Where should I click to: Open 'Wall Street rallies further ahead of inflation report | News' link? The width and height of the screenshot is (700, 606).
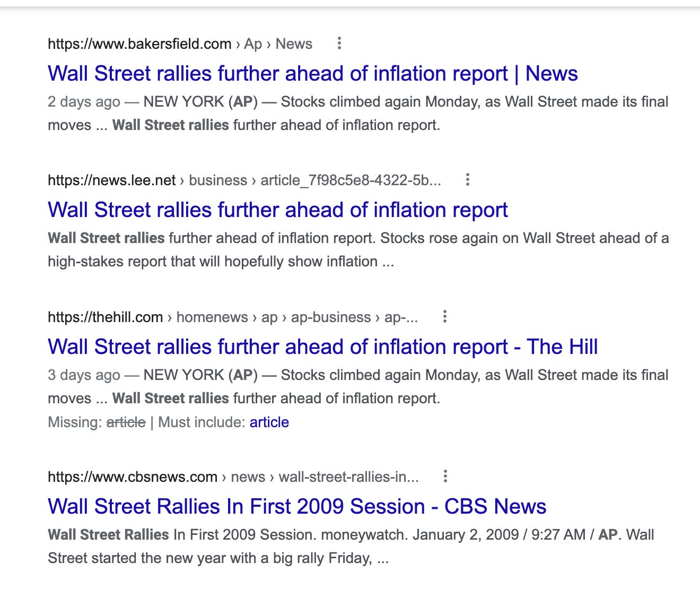click(313, 74)
